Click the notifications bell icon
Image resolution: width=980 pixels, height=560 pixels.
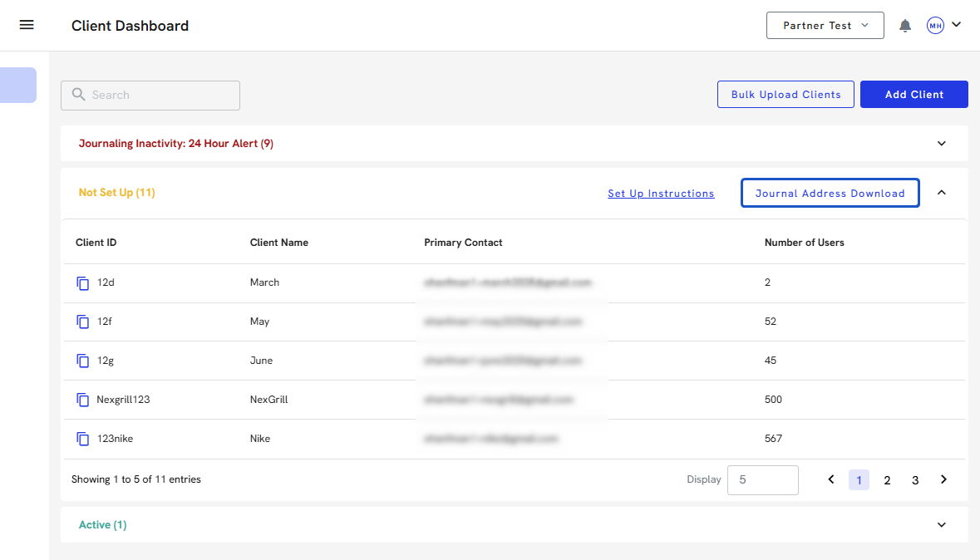[905, 26]
